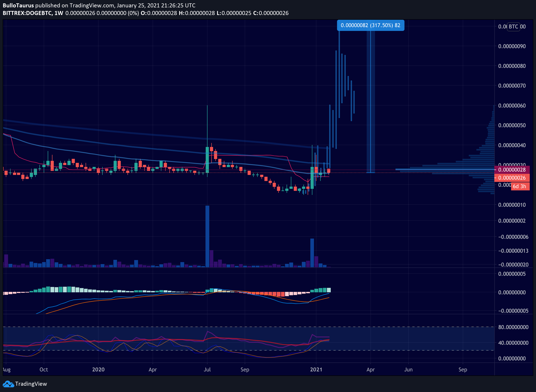
Task: Click the tallest volume bar at July 2020
Action: coord(207,236)
